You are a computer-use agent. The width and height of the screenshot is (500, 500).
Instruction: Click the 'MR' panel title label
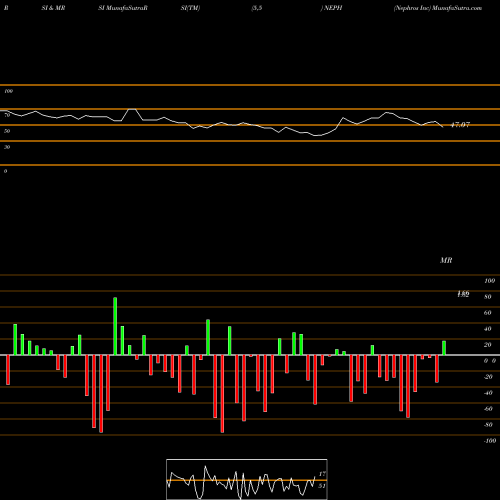coord(446,260)
